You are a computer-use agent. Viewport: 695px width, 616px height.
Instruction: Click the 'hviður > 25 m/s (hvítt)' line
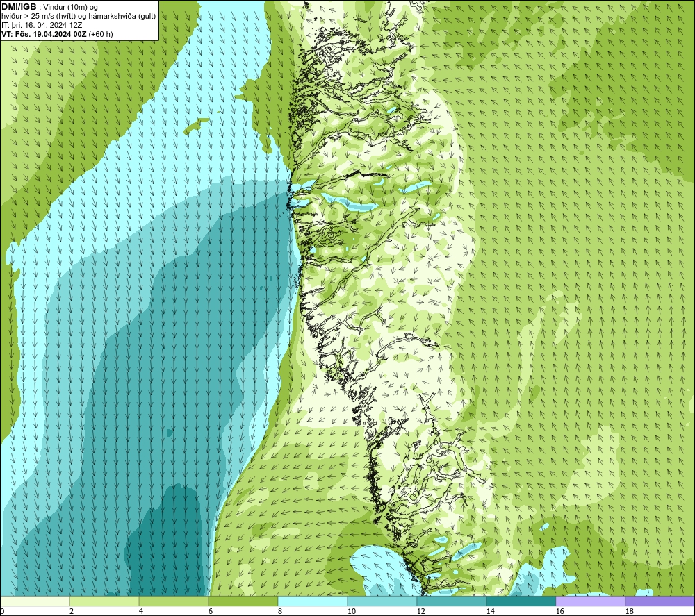pos(38,17)
